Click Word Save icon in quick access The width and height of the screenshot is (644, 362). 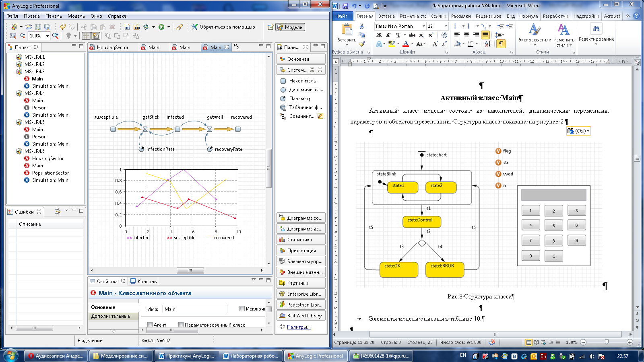(x=345, y=6)
